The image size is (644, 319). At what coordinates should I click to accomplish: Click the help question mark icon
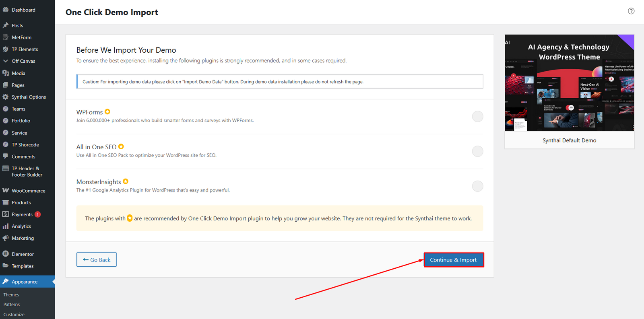click(631, 11)
